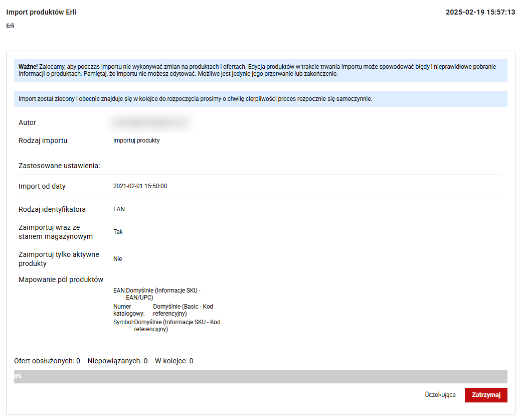The height and width of the screenshot is (420, 521).
Task: Click the red Zatrzymaj button
Action: (485, 395)
